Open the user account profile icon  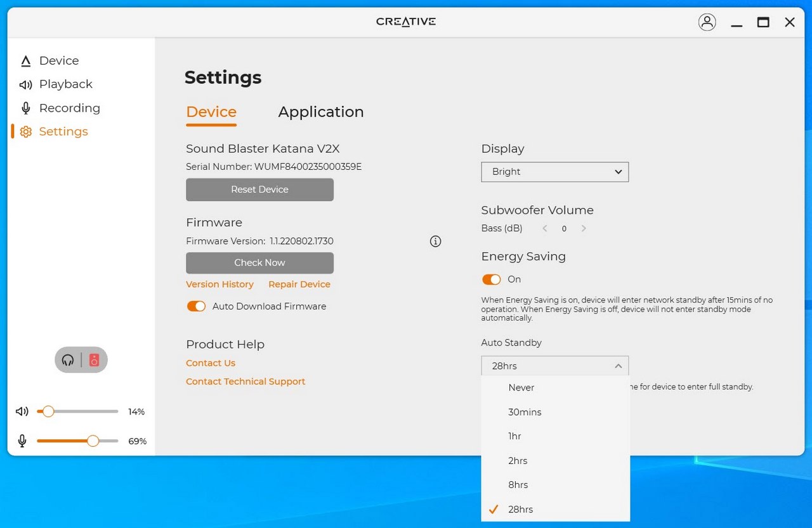tap(707, 22)
